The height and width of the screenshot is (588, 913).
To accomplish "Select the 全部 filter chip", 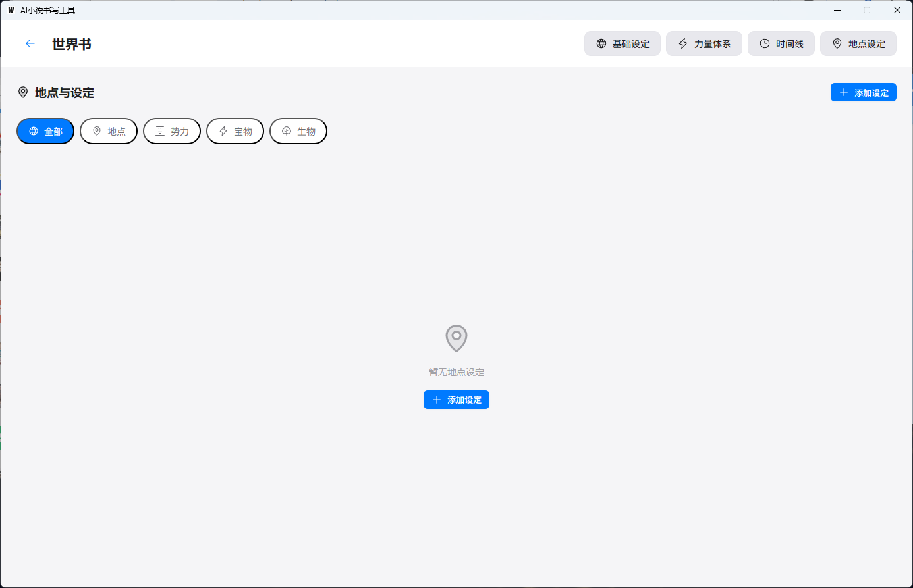I will pos(45,131).
